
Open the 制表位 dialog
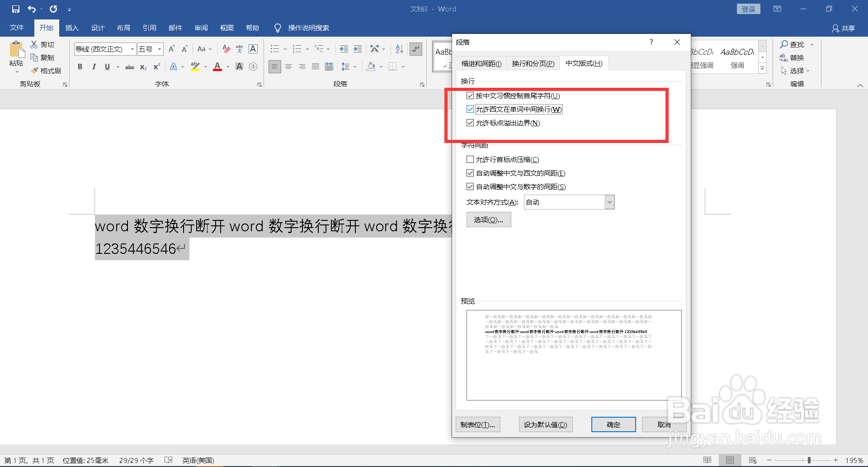point(478,424)
